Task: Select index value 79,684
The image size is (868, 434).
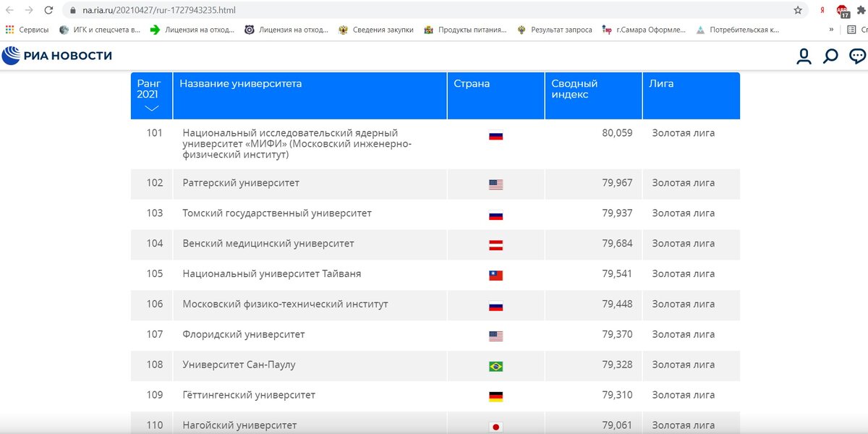Action: click(x=617, y=244)
